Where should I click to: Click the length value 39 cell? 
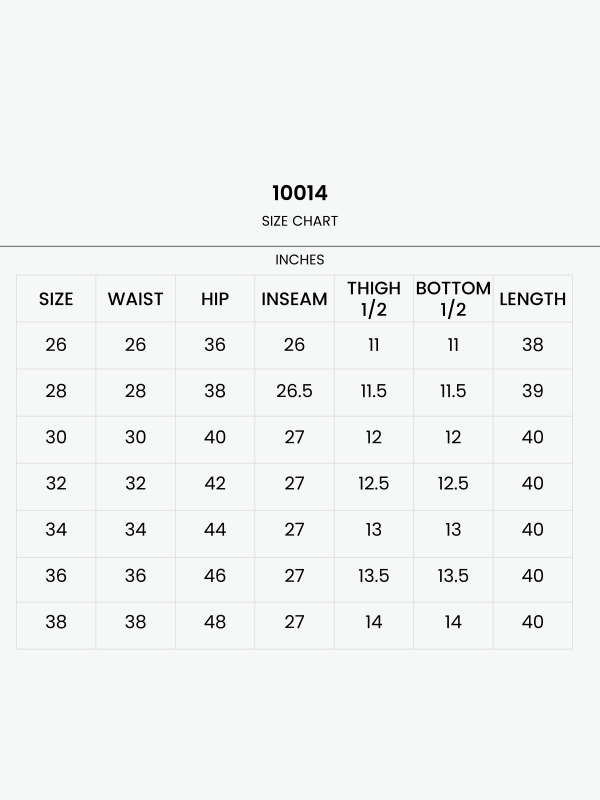[533, 391]
